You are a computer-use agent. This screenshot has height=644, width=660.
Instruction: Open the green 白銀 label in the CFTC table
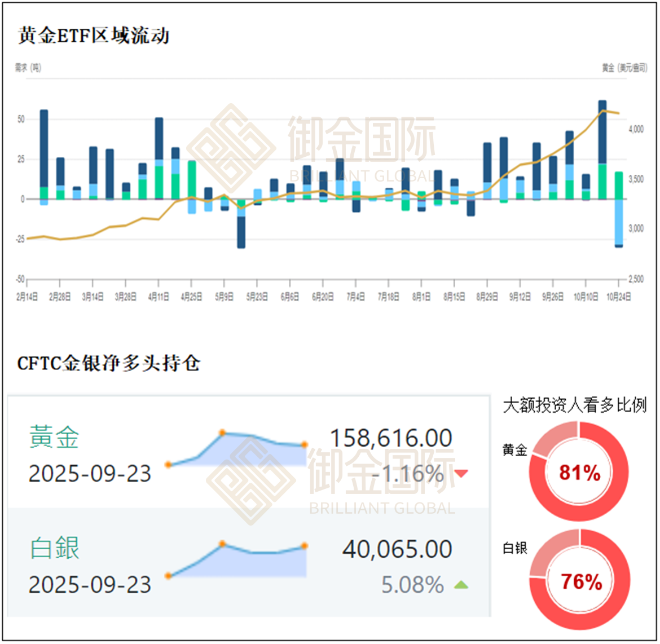[54, 549]
